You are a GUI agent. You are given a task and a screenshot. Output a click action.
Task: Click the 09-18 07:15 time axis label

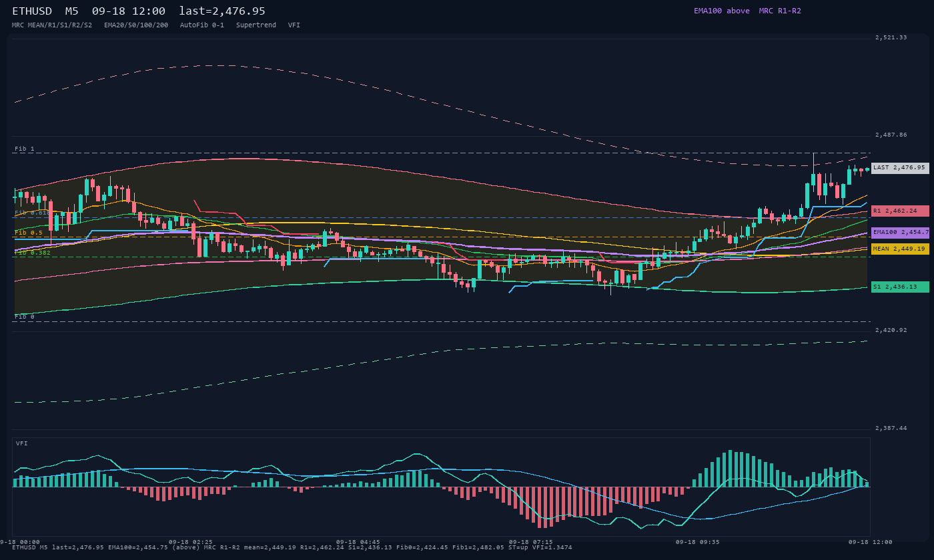pos(530,542)
